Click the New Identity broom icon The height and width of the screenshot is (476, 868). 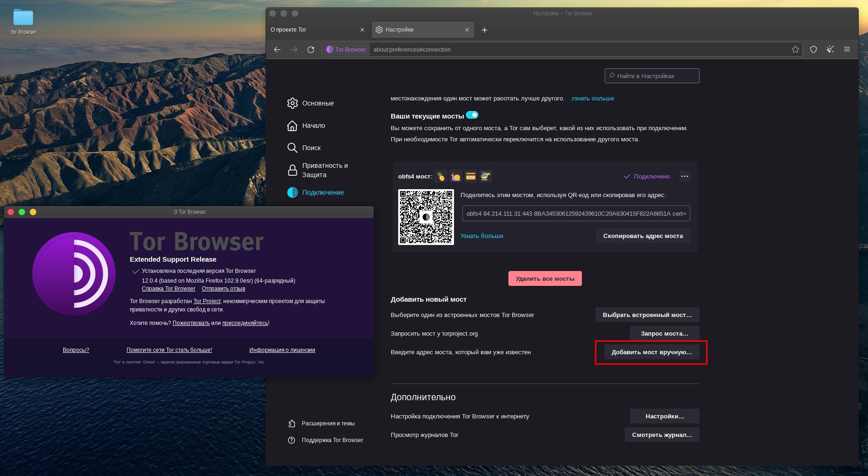tap(830, 49)
